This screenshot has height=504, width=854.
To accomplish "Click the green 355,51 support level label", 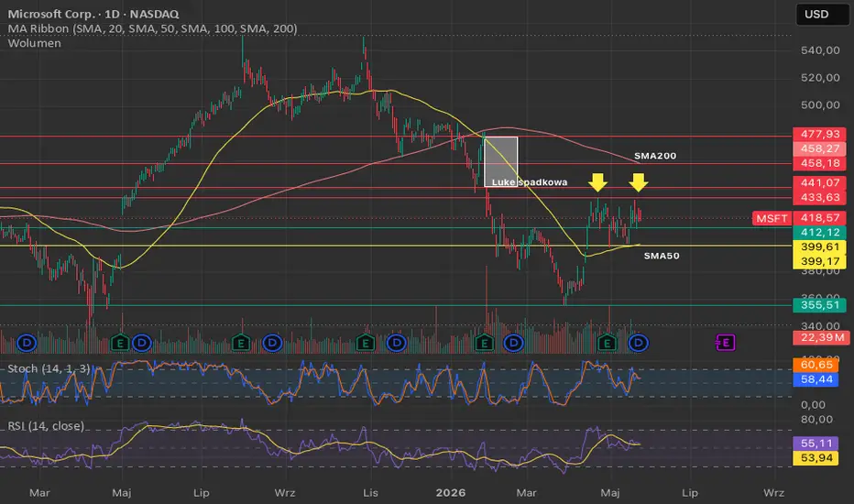I will [820, 305].
